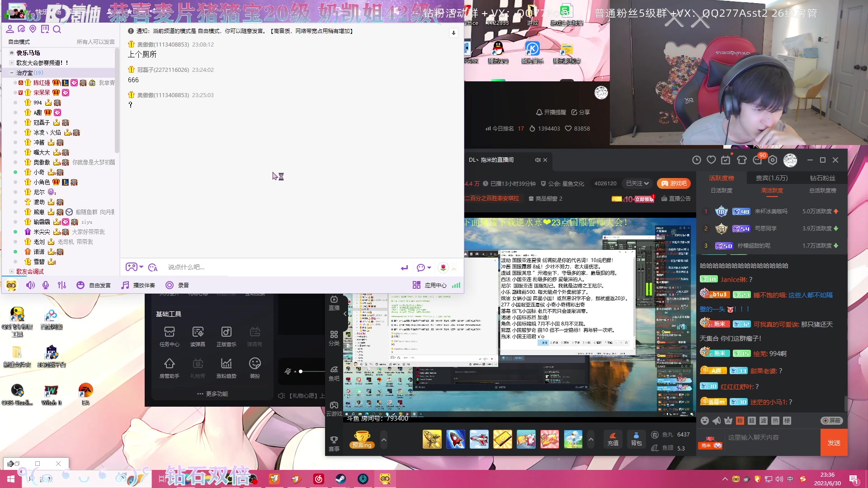Switch to 分类 category in Douyu sidebar
Screen dimensions: 868x488
(334, 338)
